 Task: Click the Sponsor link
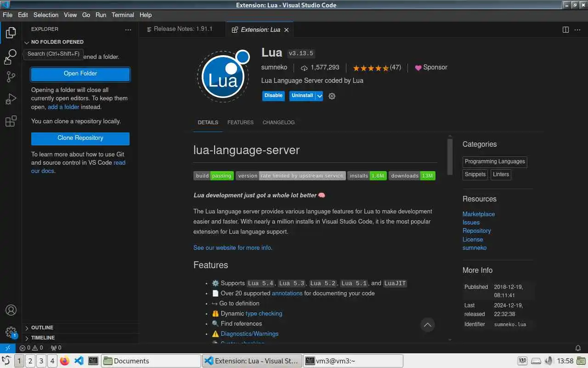(431, 68)
